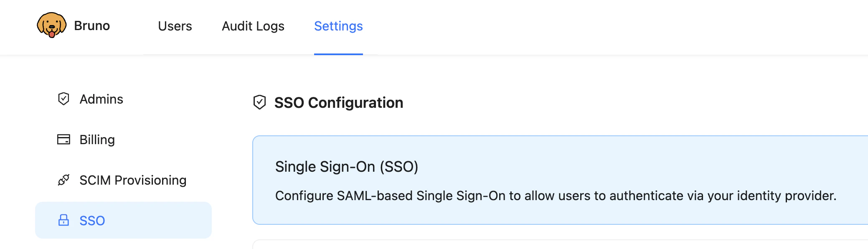Select the Settings tab
This screenshot has height=249, width=868.
coord(338,26)
